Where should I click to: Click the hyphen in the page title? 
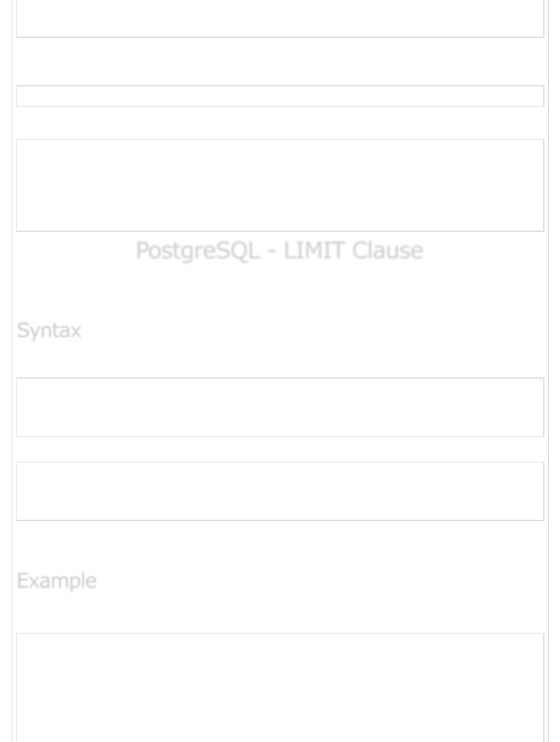(272, 251)
